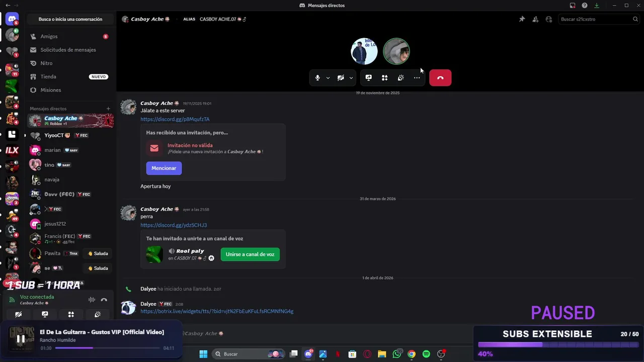Image resolution: width=644 pixels, height=362 pixels.
Task: Open Francis (FEC) direct message
Action: pyautogui.click(x=70, y=238)
